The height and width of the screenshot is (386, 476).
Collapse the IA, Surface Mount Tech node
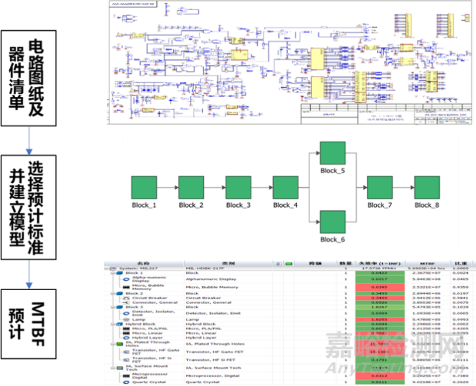pyautogui.click(x=113, y=368)
